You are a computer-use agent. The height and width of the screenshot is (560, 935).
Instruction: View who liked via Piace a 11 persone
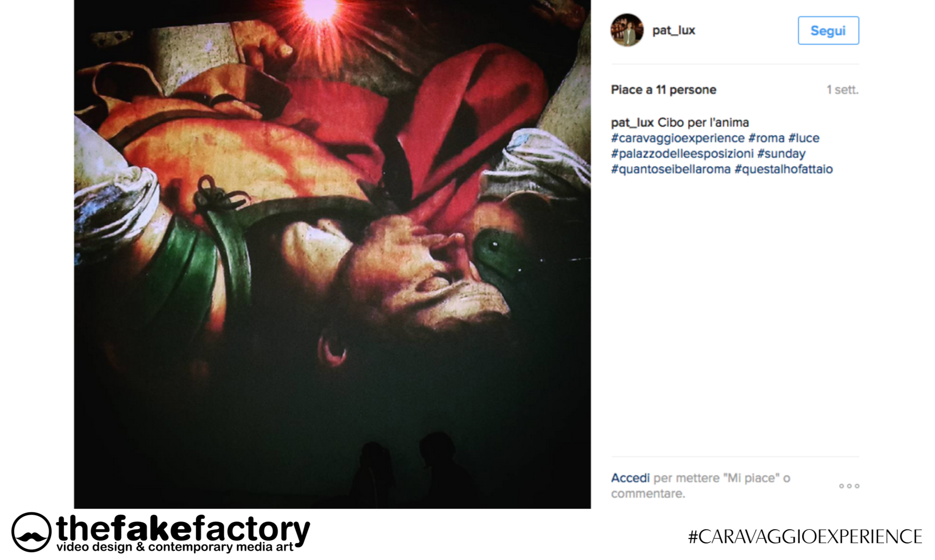[x=663, y=90]
